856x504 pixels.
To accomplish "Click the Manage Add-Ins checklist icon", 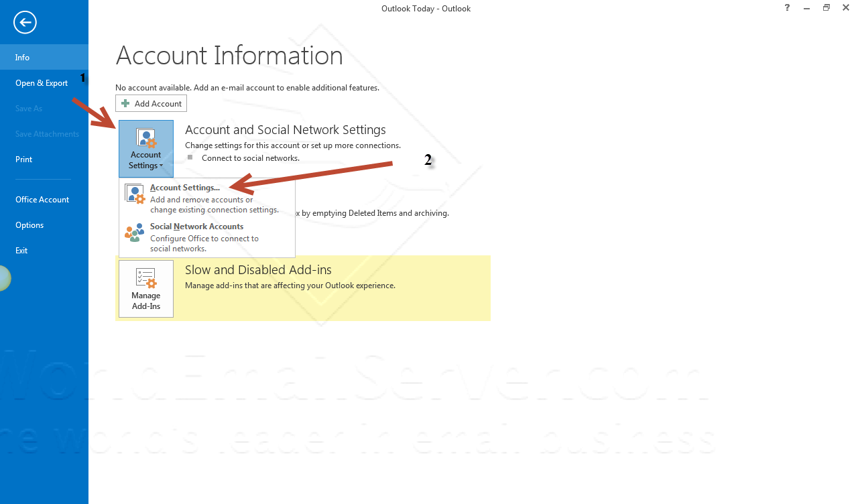I will tap(146, 278).
